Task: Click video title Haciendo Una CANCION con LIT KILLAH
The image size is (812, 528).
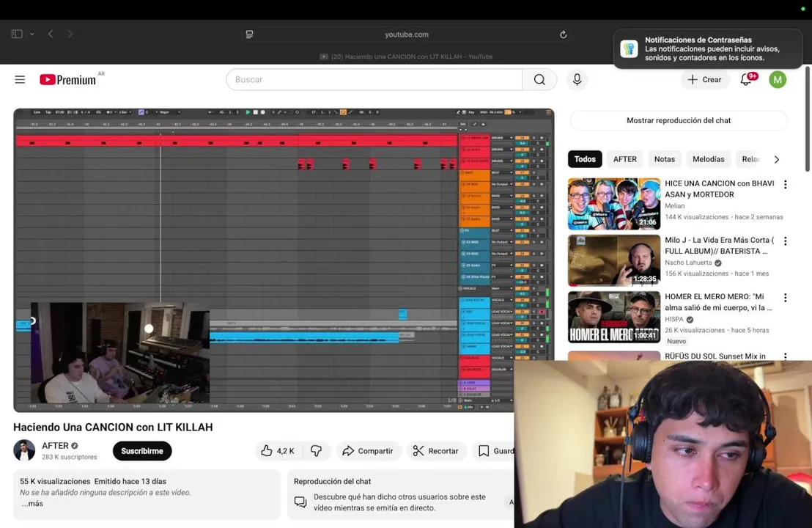Action: (113, 428)
